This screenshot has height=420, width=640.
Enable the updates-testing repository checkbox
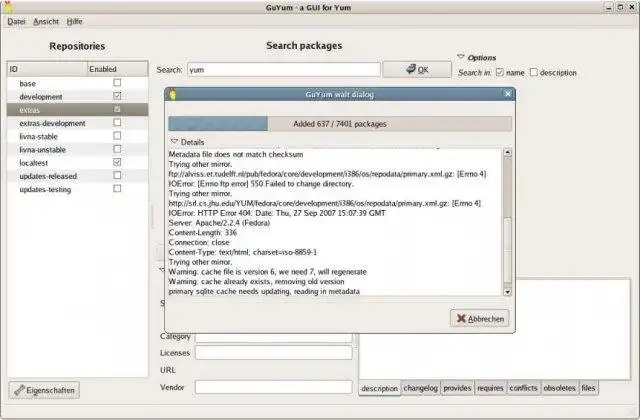117,189
